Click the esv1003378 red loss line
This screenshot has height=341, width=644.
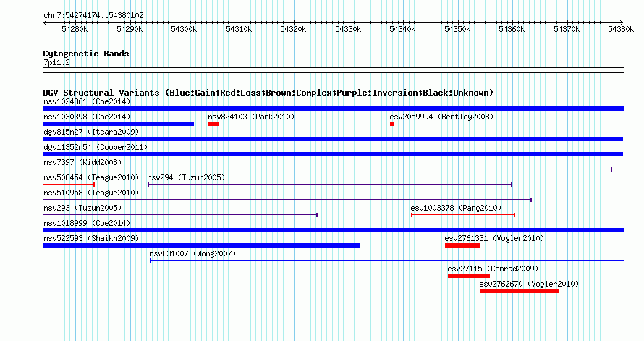(463, 215)
